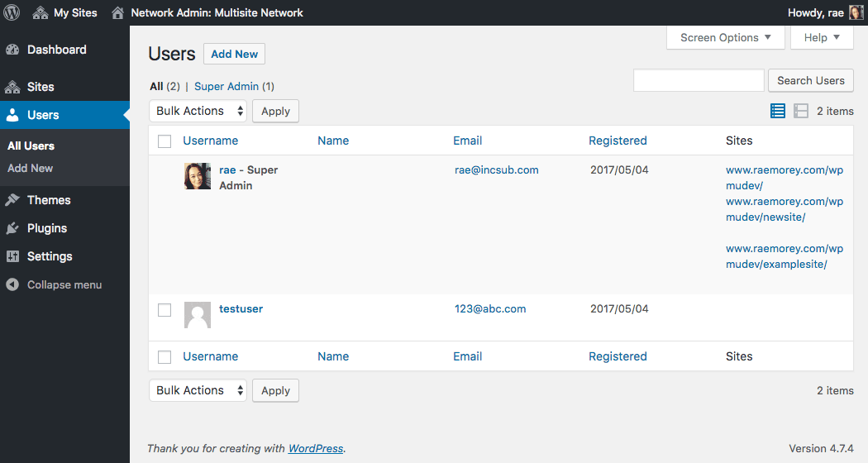Click Network Admin: Multisite Network
Screen dimensions: 868x463
[x=217, y=12]
